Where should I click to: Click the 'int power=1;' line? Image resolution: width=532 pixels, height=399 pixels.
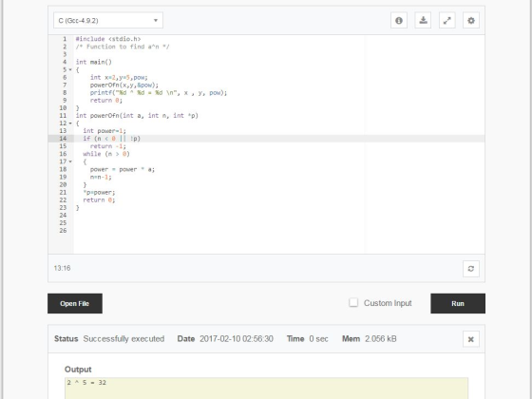[104, 131]
